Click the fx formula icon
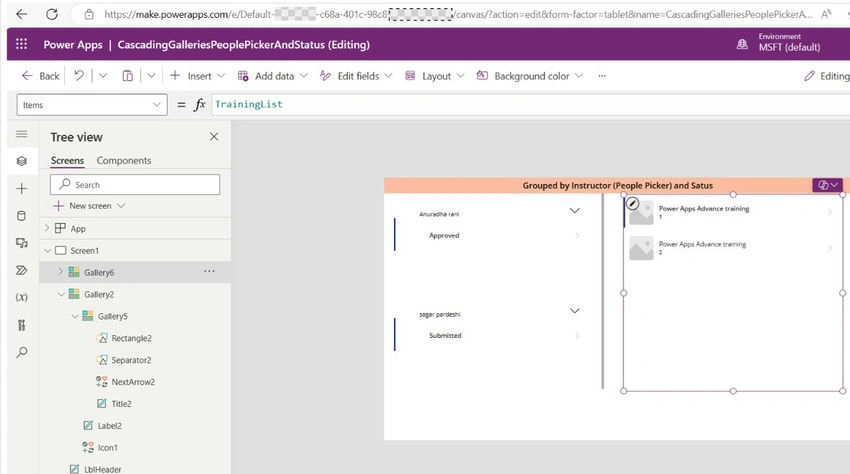 pyautogui.click(x=200, y=104)
